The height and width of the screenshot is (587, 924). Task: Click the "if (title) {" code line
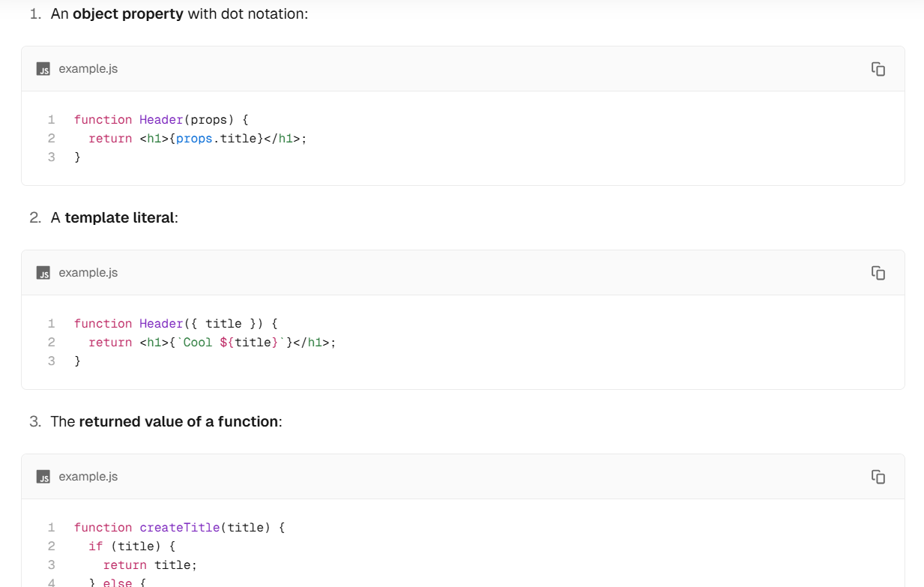(x=132, y=547)
